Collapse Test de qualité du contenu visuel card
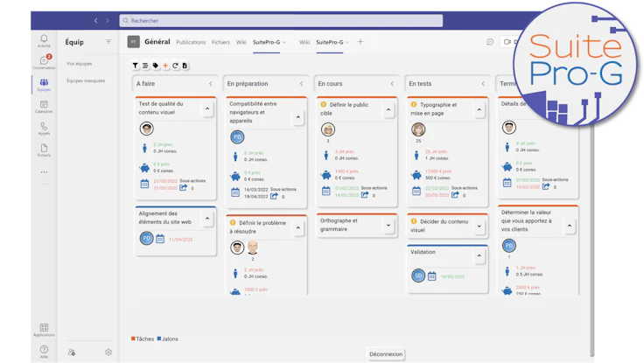Image resolution: width=644 pixels, height=363 pixels. [x=207, y=108]
